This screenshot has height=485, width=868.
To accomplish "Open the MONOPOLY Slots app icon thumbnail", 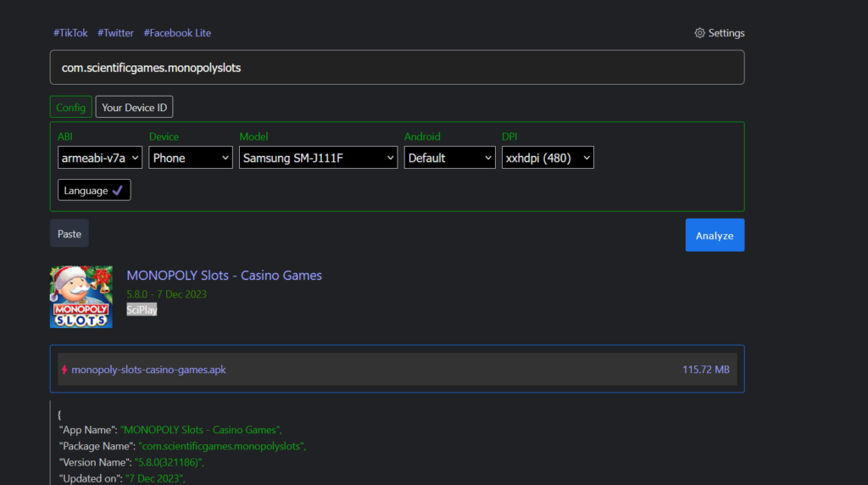I will (81, 297).
